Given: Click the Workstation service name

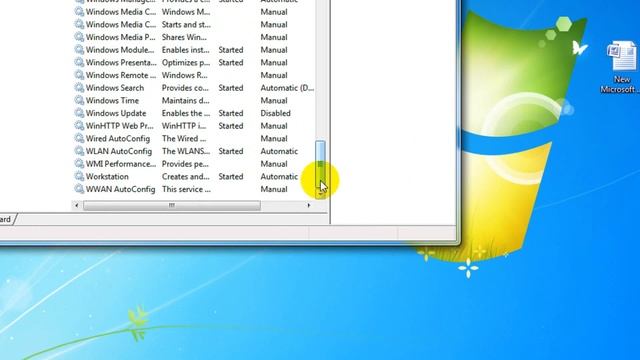Looking at the screenshot, I should click(x=107, y=176).
